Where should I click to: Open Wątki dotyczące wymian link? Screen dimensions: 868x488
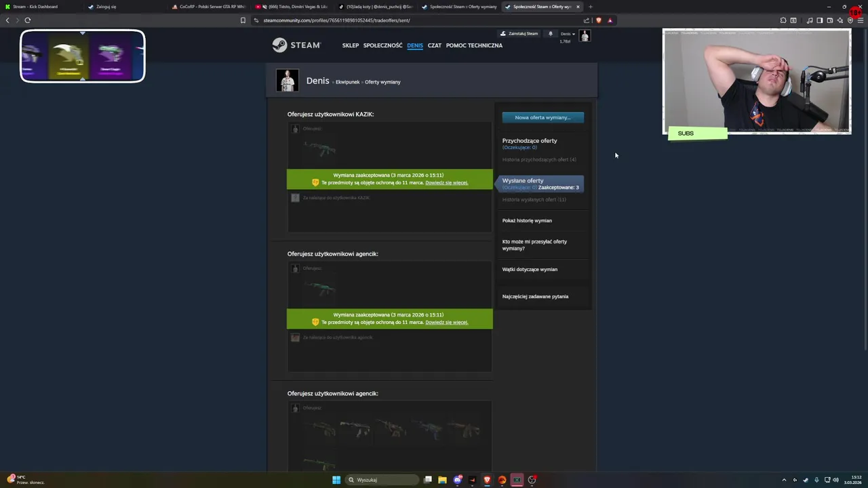coord(530,270)
